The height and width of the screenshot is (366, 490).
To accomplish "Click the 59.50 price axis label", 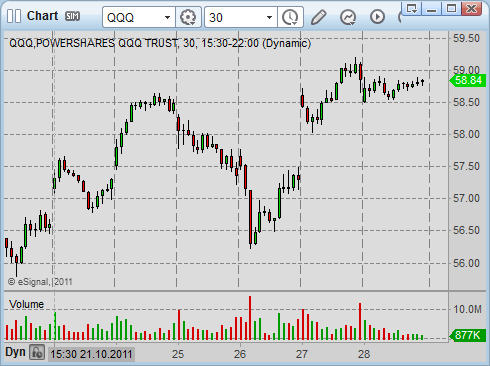I will [x=466, y=38].
